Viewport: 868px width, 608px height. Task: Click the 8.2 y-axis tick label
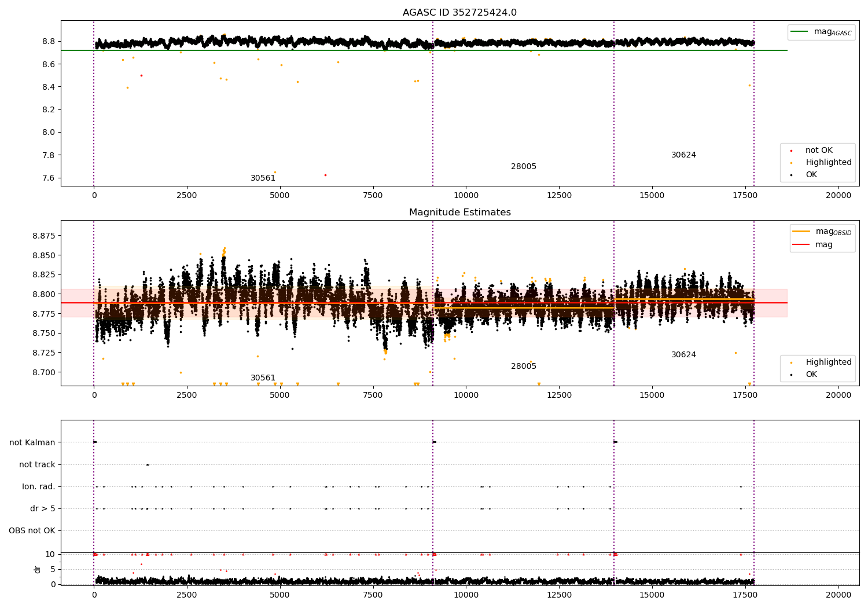click(x=49, y=110)
